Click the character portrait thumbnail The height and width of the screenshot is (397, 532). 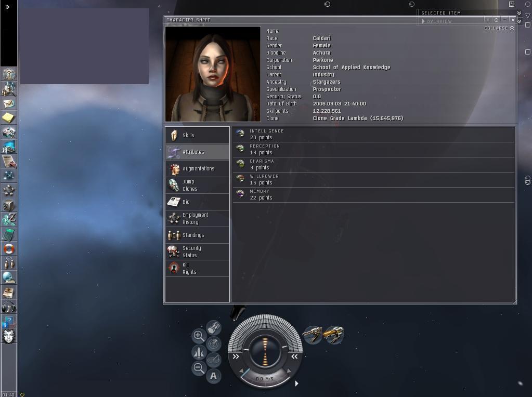pos(213,74)
